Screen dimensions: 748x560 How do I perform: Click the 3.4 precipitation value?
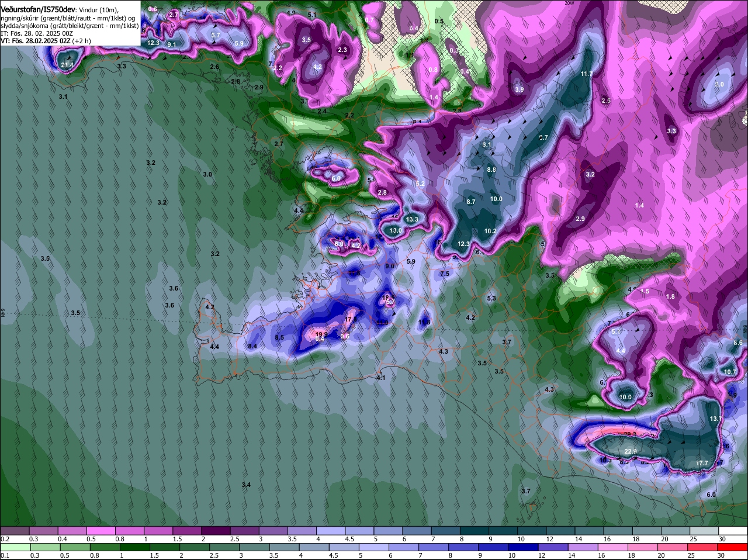(x=246, y=485)
